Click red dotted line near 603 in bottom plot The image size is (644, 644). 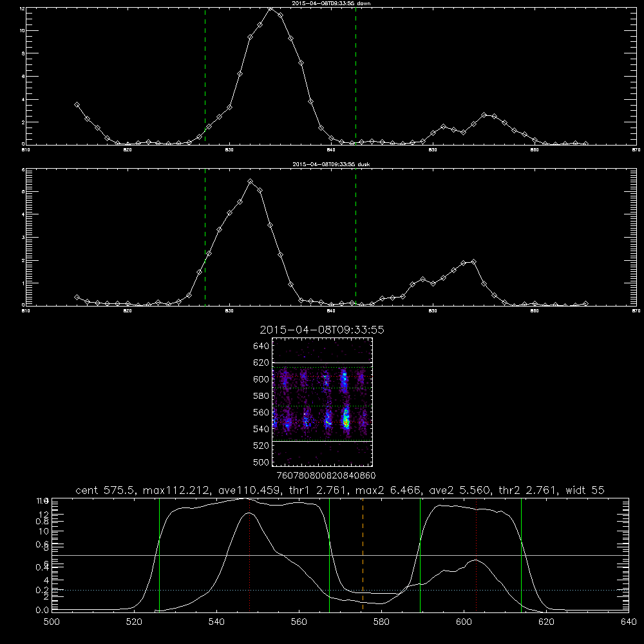pyautogui.click(x=476, y=554)
